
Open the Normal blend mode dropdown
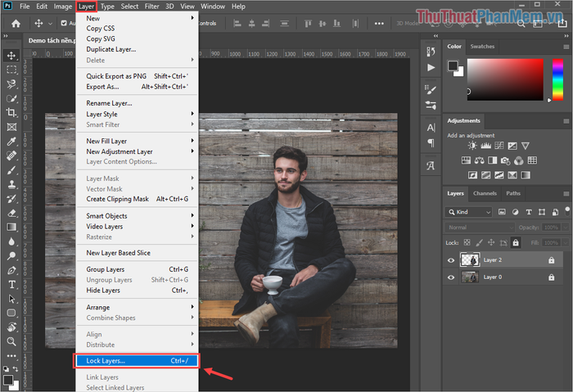coord(480,228)
